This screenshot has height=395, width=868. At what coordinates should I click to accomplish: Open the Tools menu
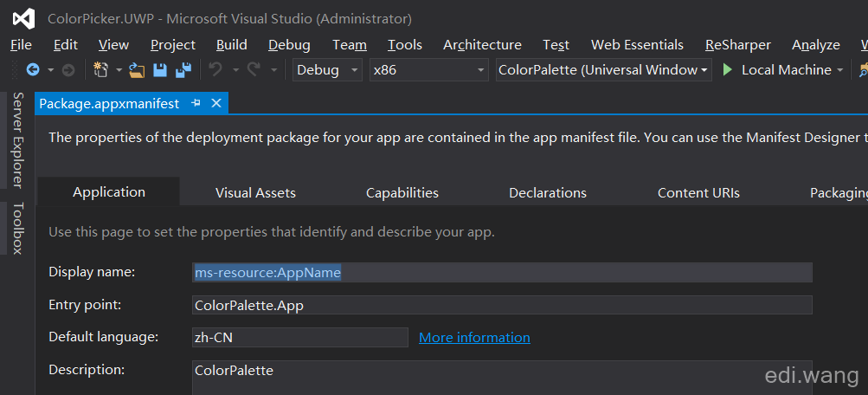[x=405, y=45]
